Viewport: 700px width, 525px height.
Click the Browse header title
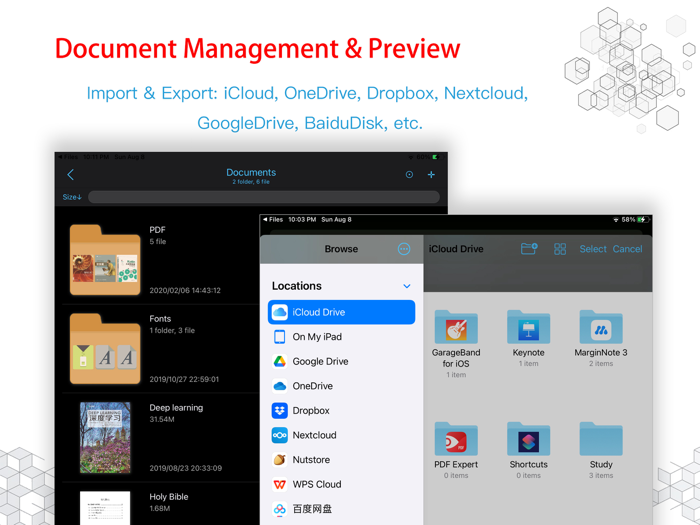pos(341,249)
